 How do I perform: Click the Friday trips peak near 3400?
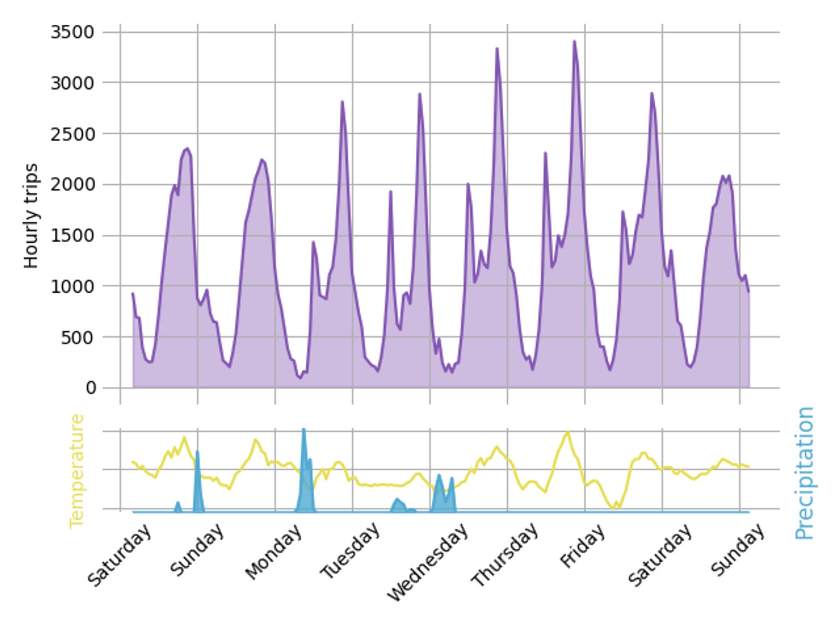coord(574,42)
